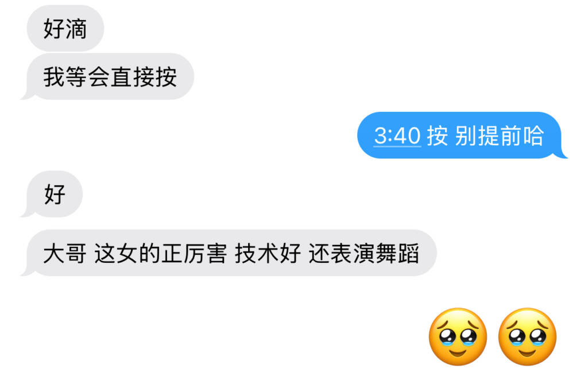Click the left pleading face emoji
The height and width of the screenshot is (392, 588).
458,336
